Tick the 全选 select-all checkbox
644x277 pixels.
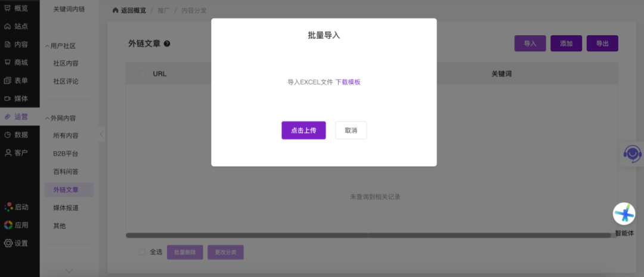[142, 253]
